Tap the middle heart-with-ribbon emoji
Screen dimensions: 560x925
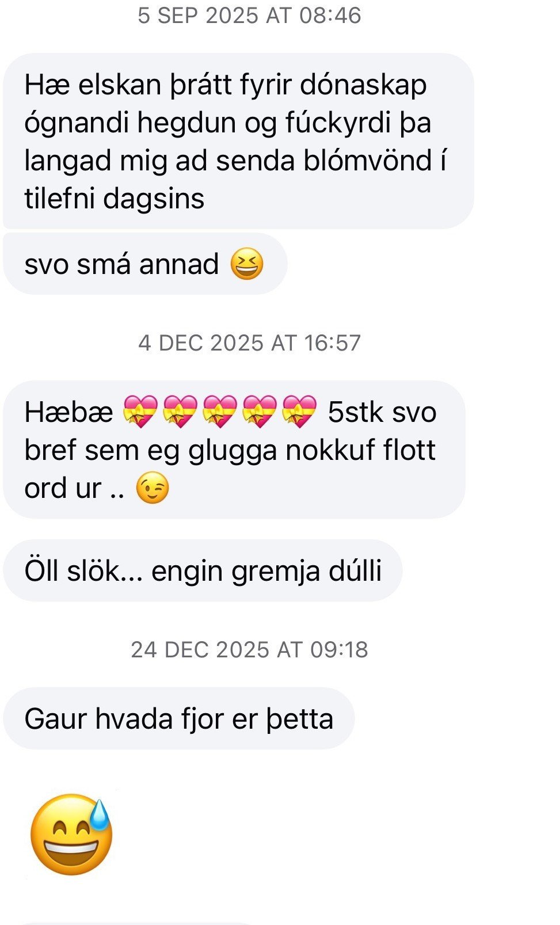pyautogui.click(x=220, y=412)
